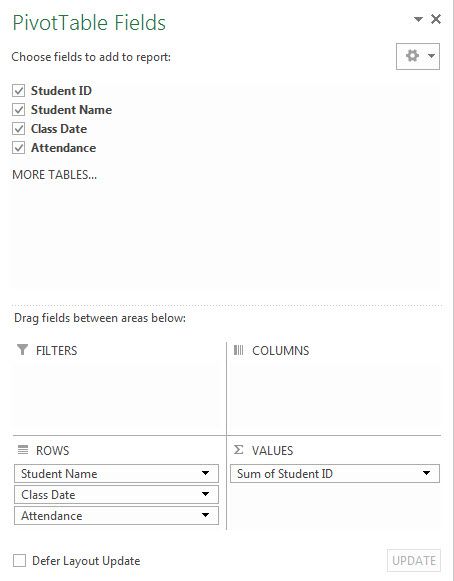Click the empty Columns drop area
This screenshot has height=581, width=454.
pos(335,396)
